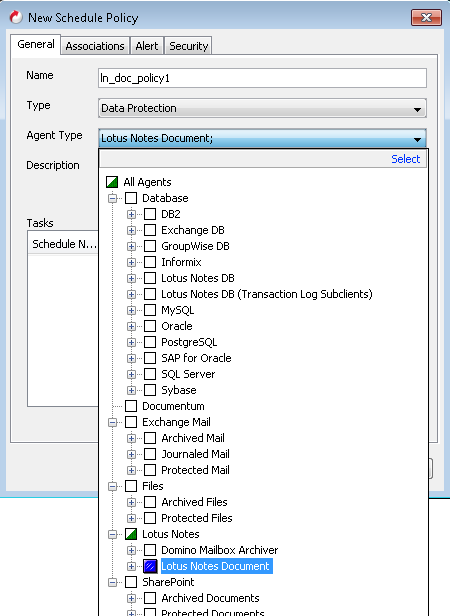Screen dimensions: 450x616
Task: Check the MySQL checkbox
Action: click(x=150, y=310)
